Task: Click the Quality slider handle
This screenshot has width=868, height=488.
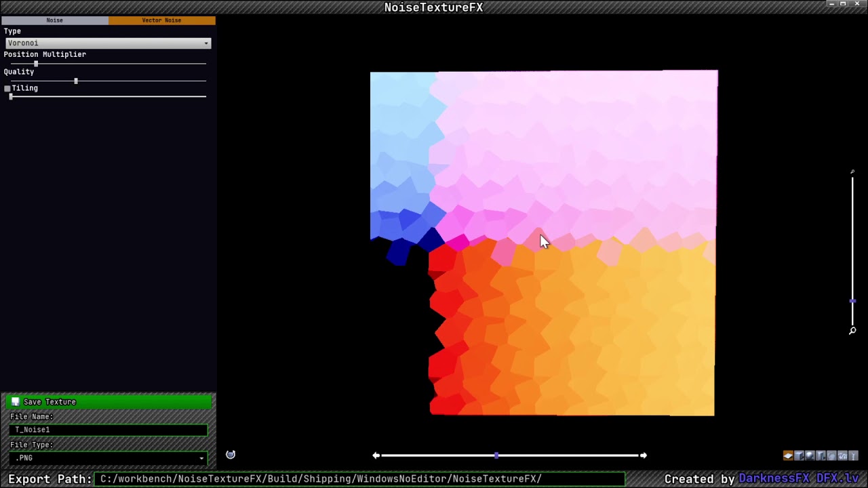Action: 76,81
